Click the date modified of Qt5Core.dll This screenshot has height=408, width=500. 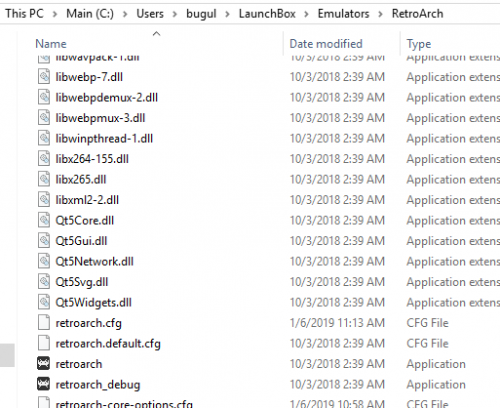pyautogui.click(x=337, y=220)
